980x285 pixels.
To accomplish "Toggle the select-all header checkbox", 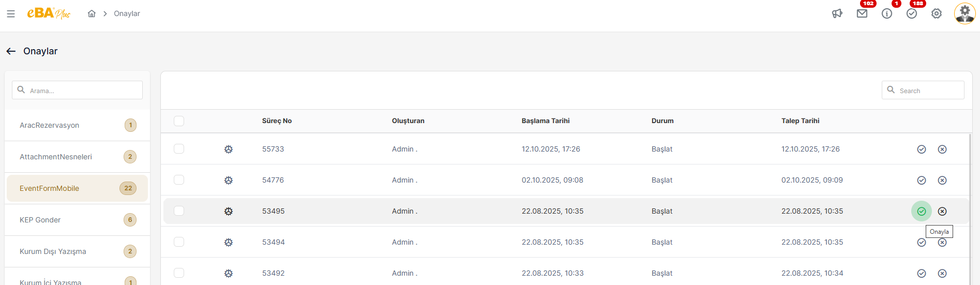I will click(179, 121).
